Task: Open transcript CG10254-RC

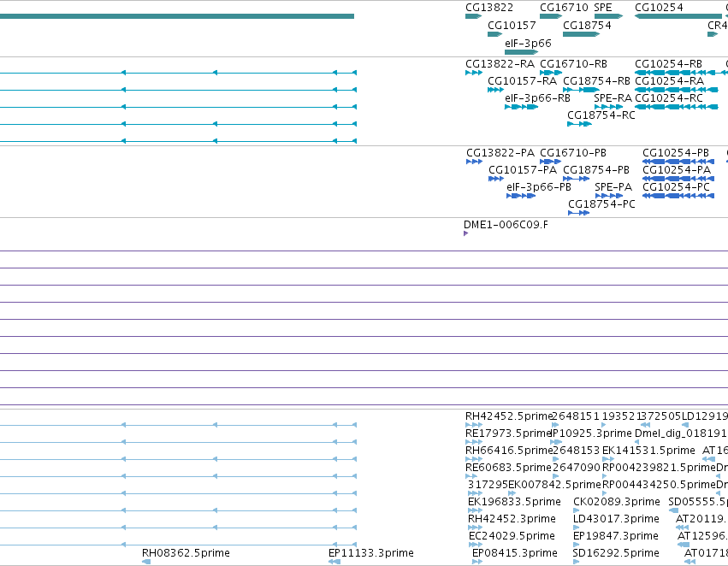Action: [669, 98]
